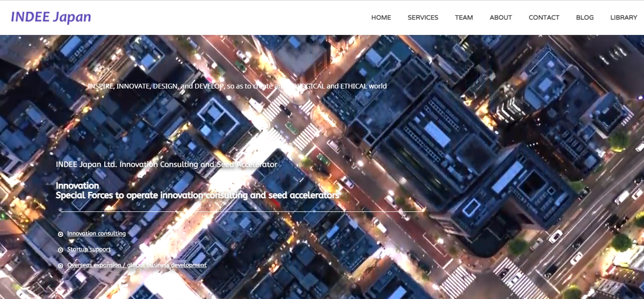
Task: Click the INDEE Japan Ltd. Innovation Consulting heading
Action: (x=166, y=164)
